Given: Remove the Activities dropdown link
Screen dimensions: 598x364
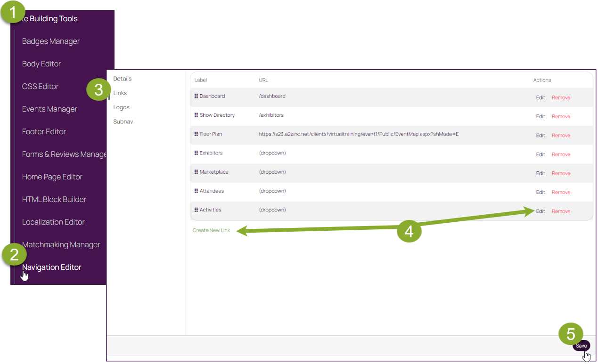Looking at the screenshot, I should click(x=561, y=211).
